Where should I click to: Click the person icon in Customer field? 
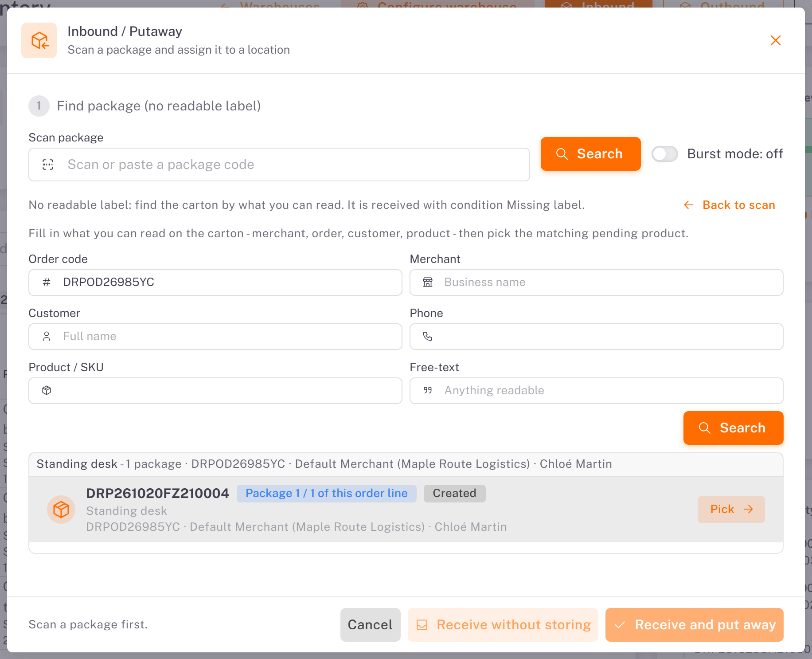47,336
